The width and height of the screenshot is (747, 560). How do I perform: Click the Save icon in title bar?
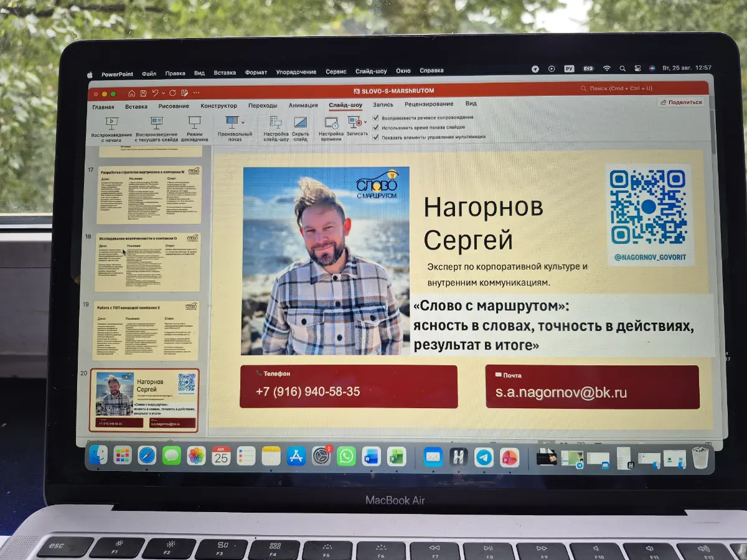[x=143, y=93]
